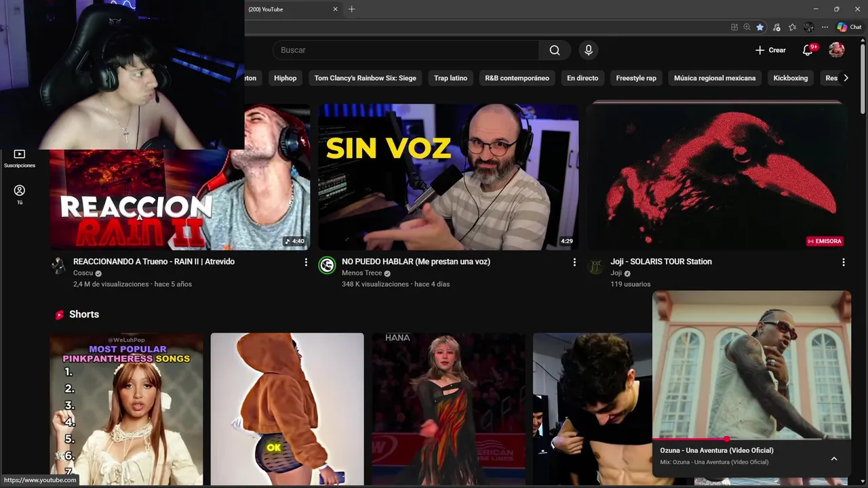Open Edge favorites list icon
868x488 pixels.
(x=793, y=27)
